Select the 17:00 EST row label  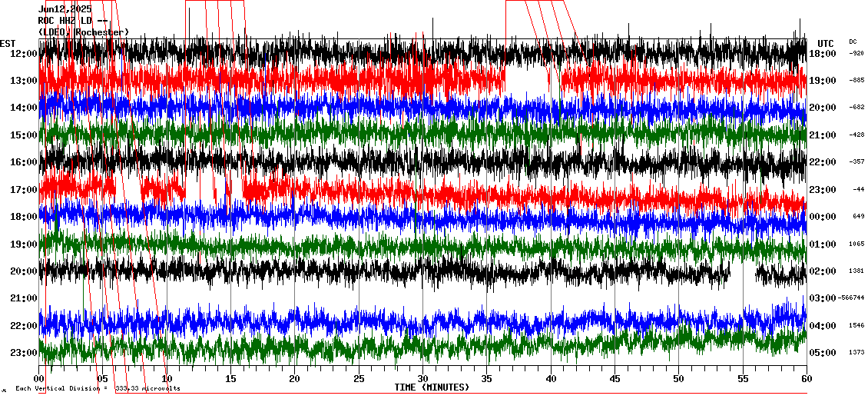click(24, 190)
